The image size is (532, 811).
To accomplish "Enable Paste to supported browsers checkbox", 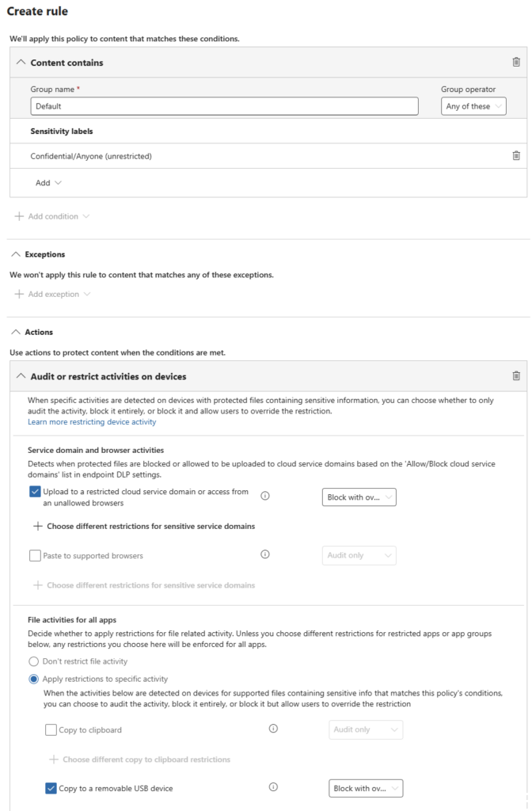I will (35, 556).
